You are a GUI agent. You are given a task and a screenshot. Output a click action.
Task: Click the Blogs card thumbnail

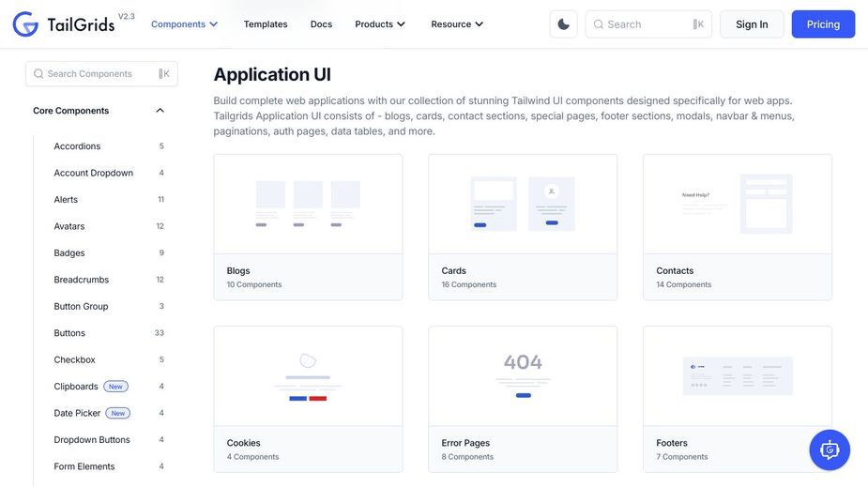point(308,204)
